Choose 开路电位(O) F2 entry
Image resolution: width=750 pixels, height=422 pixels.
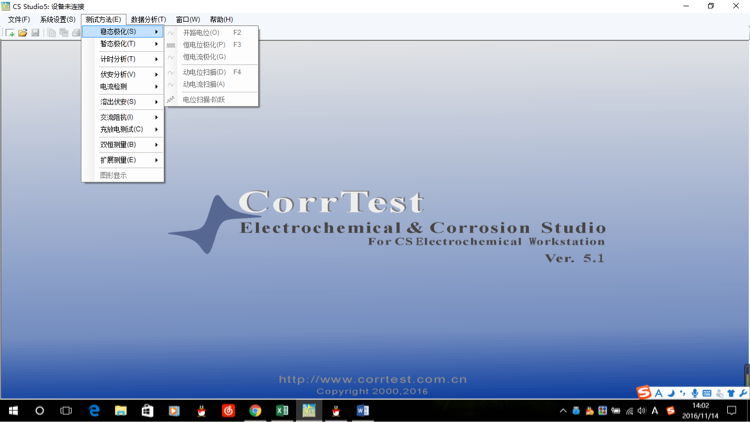[x=211, y=33]
